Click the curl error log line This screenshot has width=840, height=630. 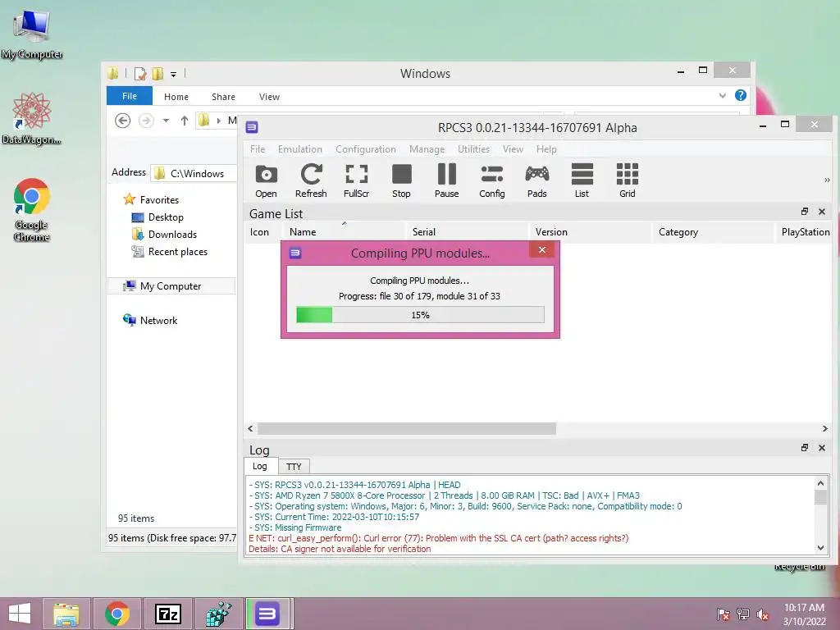pyautogui.click(x=439, y=538)
